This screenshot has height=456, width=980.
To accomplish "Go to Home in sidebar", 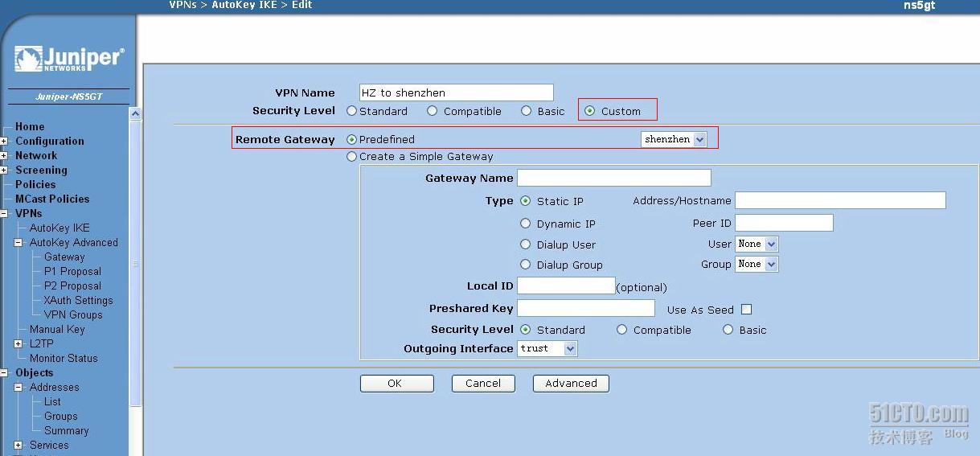I will point(30,126).
